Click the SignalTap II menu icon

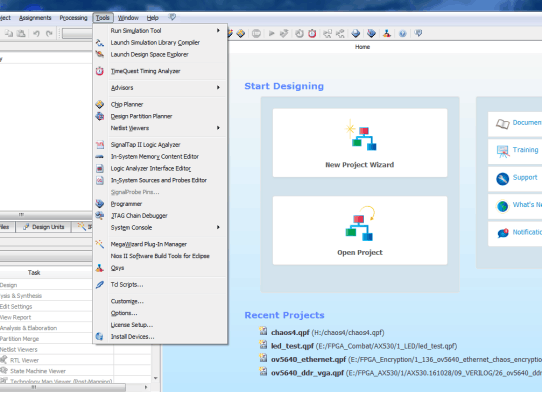point(100,145)
